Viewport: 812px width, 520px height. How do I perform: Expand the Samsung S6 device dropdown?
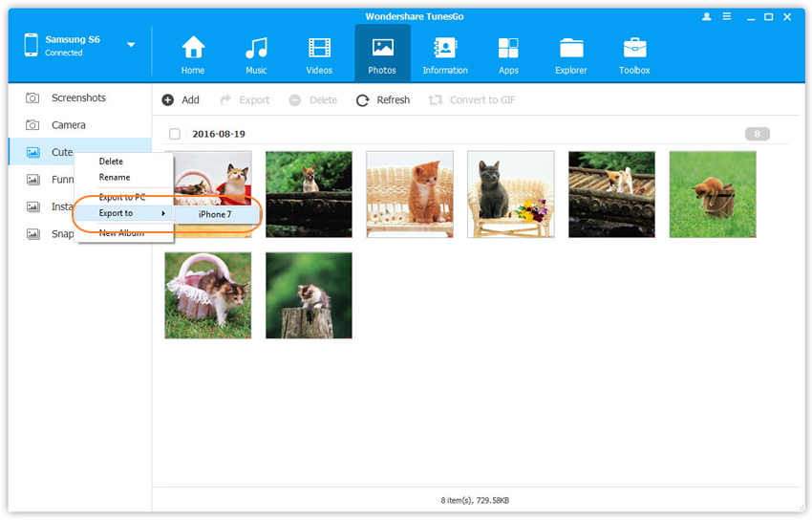pos(131,45)
